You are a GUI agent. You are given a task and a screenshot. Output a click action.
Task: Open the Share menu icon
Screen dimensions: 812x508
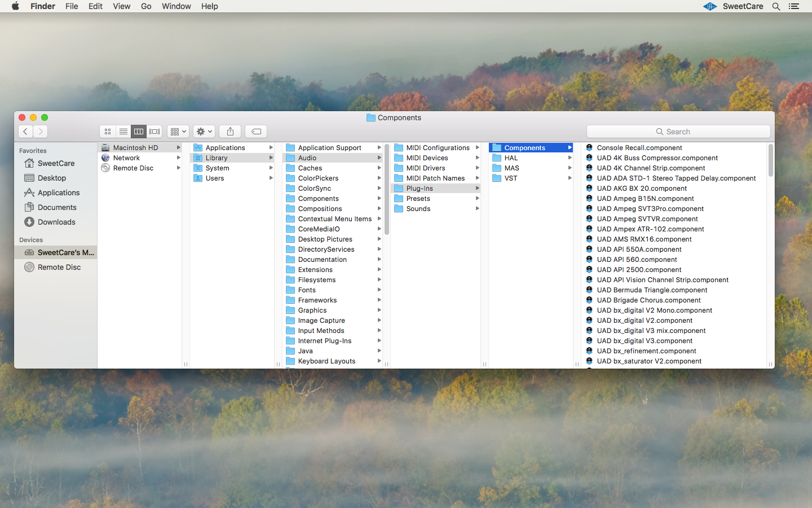pos(230,132)
